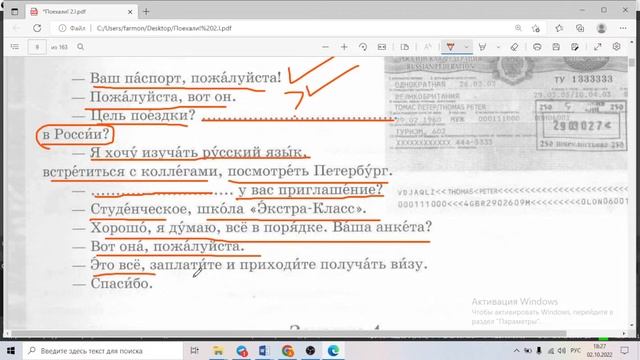Click the line 'Ваш паспорт, пожалуйста!'
The image size is (640, 360).
coord(186,78)
